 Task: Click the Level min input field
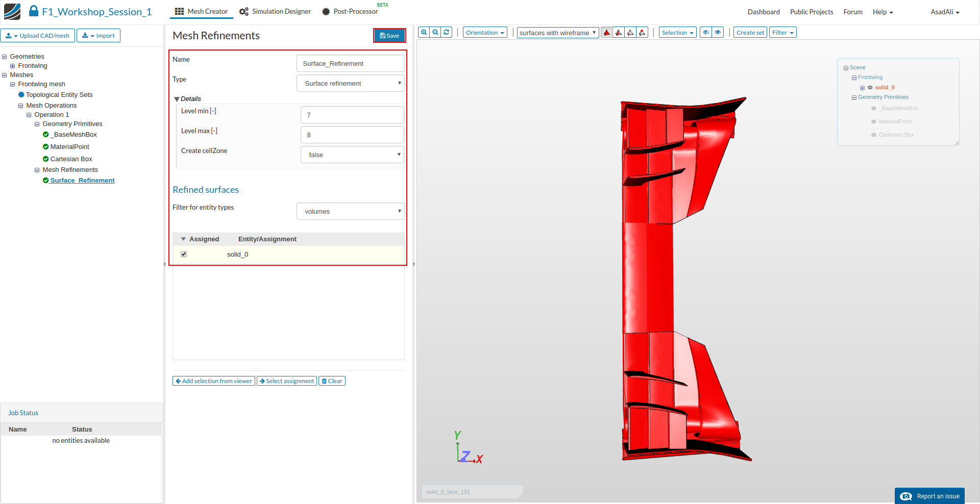[352, 115]
